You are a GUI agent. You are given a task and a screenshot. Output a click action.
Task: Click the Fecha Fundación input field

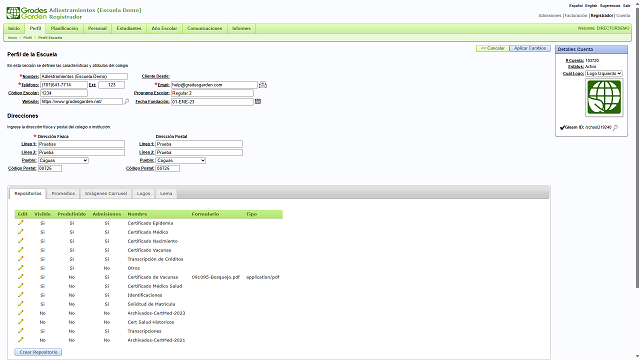212,102
